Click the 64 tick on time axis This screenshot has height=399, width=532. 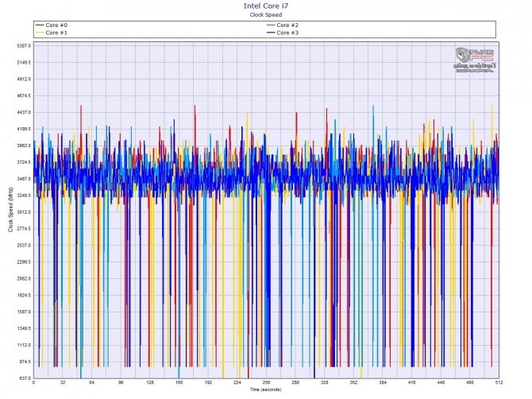click(91, 382)
